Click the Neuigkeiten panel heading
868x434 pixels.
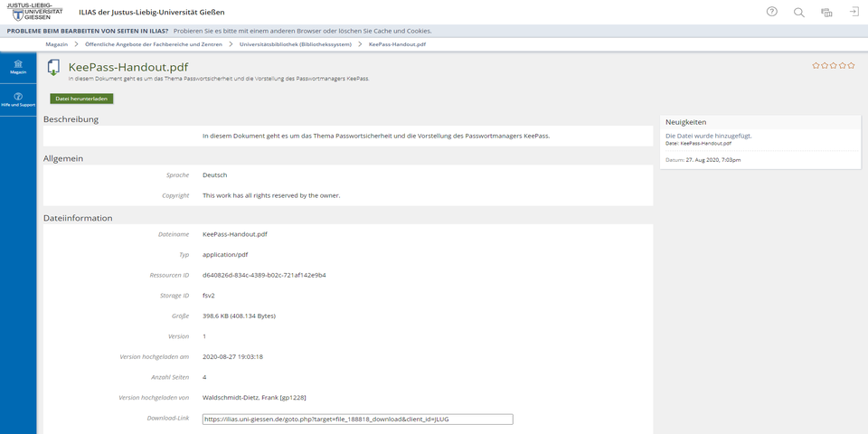pyautogui.click(x=686, y=122)
